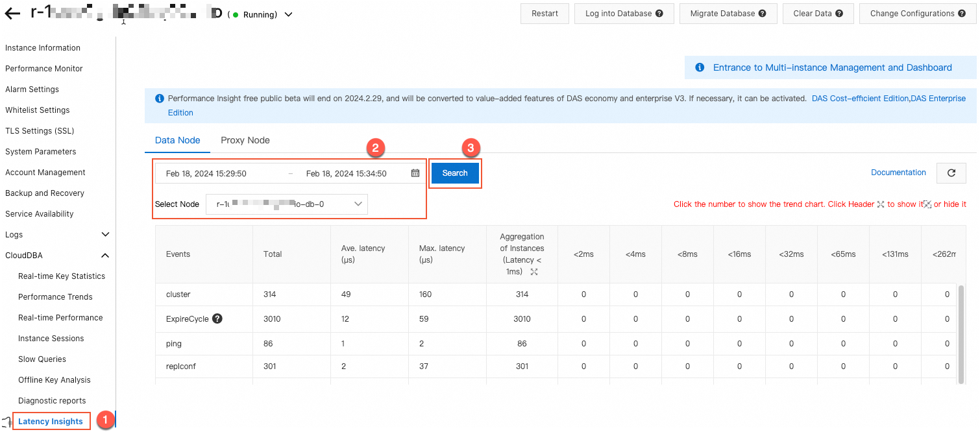Open Alarm Settings in the sidebar
The height and width of the screenshot is (432, 980).
click(32, 90)
